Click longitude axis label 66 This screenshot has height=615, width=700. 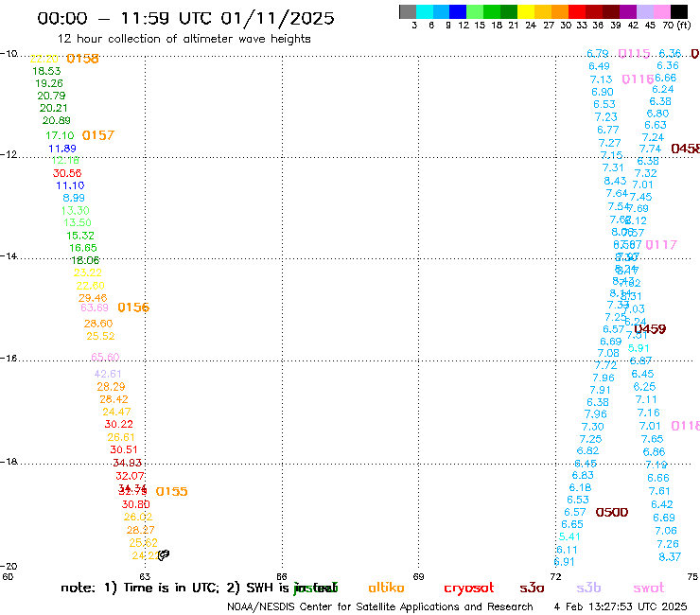point(282,576)
